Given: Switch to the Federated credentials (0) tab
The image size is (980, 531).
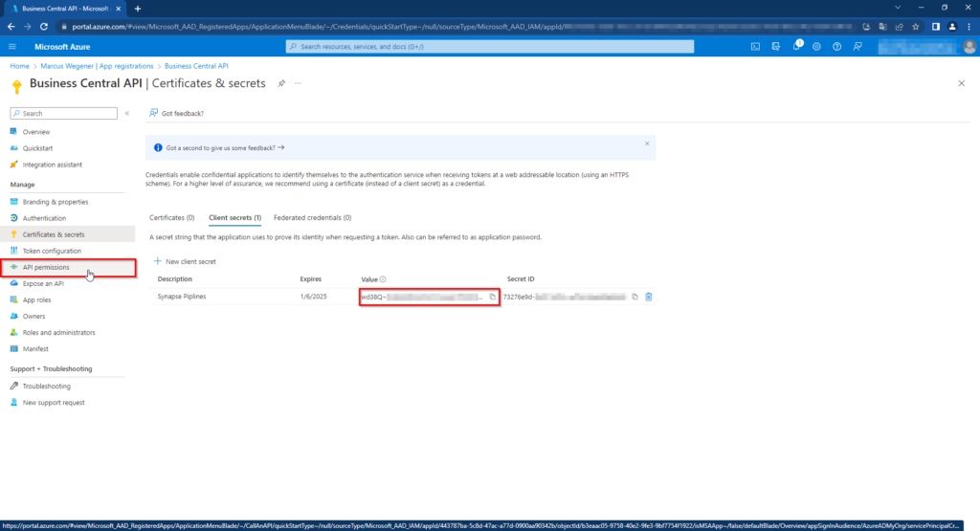Looking at the screenshot, I should point(312,218).
